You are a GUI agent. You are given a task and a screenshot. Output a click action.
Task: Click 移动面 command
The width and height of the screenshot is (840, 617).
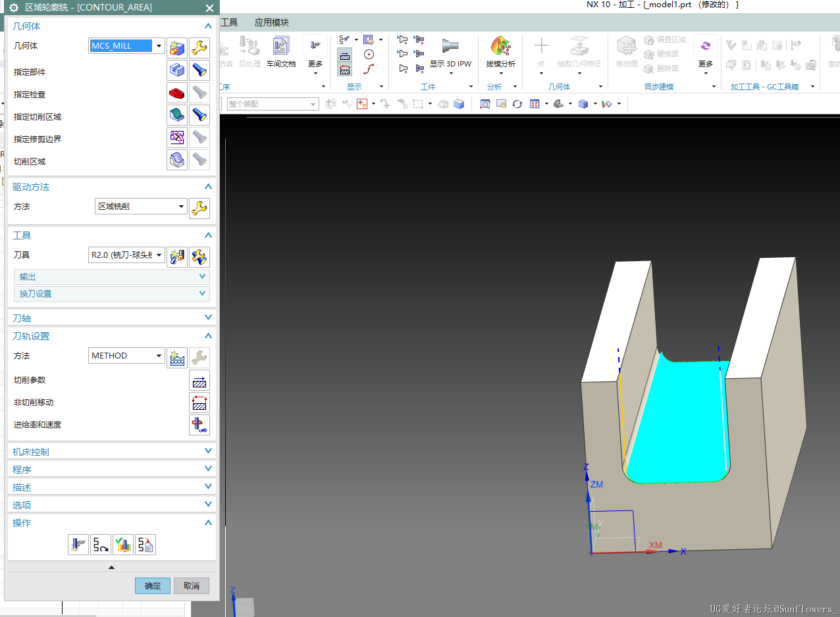627,53
